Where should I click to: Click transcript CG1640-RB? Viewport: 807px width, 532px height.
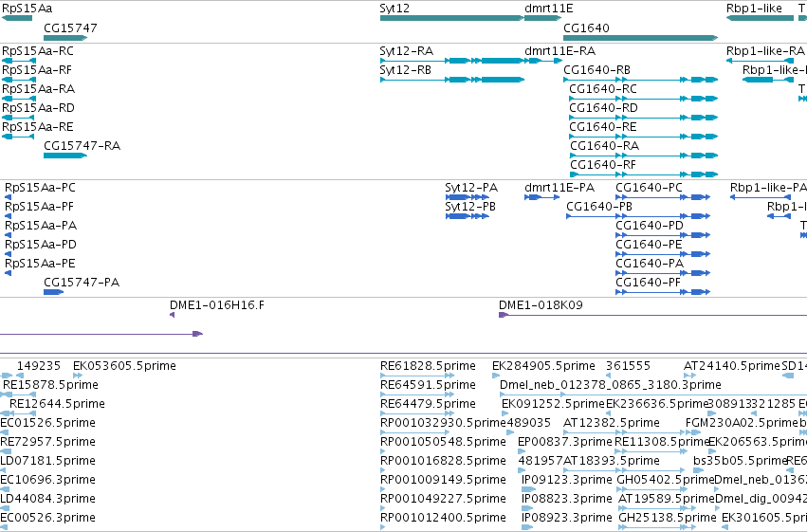(596, 70)
